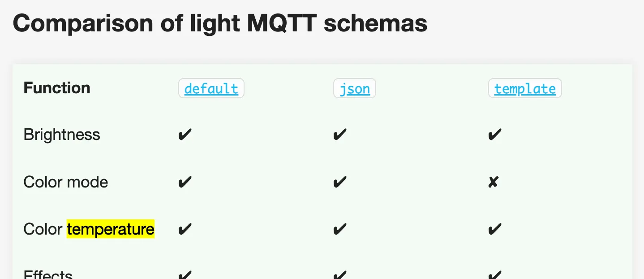Open the default schema link
The image size is (644, 279).
coord(211,89)
